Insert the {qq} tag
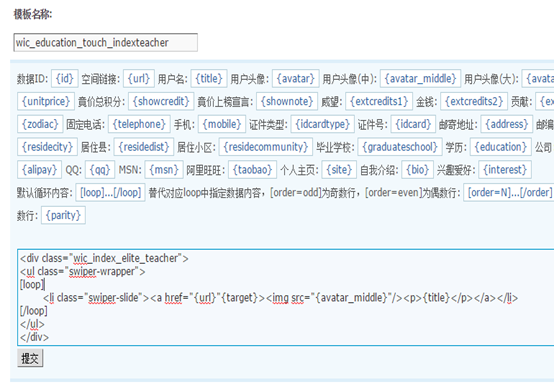555x390 pixels. [x=100, y=170]
